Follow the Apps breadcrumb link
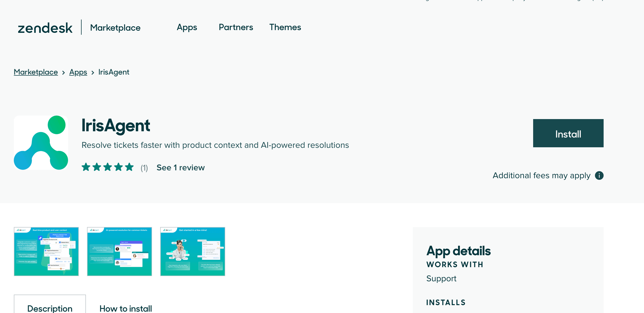The height and width of the screenshot is (313, 644). pos(78,72)
